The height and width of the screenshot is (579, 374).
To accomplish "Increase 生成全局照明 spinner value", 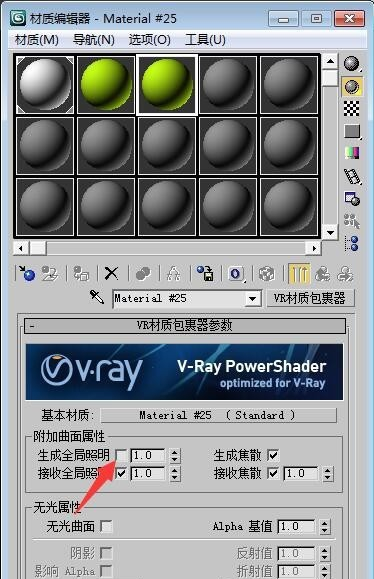I will pyautogui.click(x=175, y=452).
